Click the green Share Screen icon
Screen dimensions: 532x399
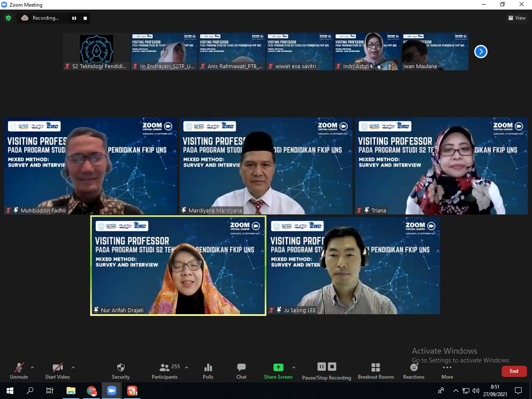pyautogui.click(x=278, y=367)
